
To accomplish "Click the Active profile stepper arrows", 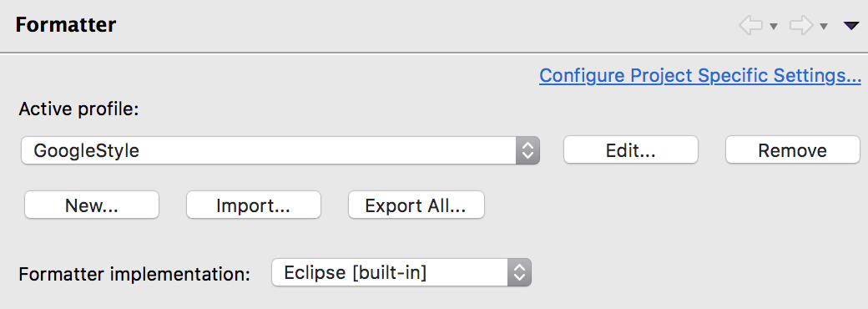I will (x=527, y=150).
